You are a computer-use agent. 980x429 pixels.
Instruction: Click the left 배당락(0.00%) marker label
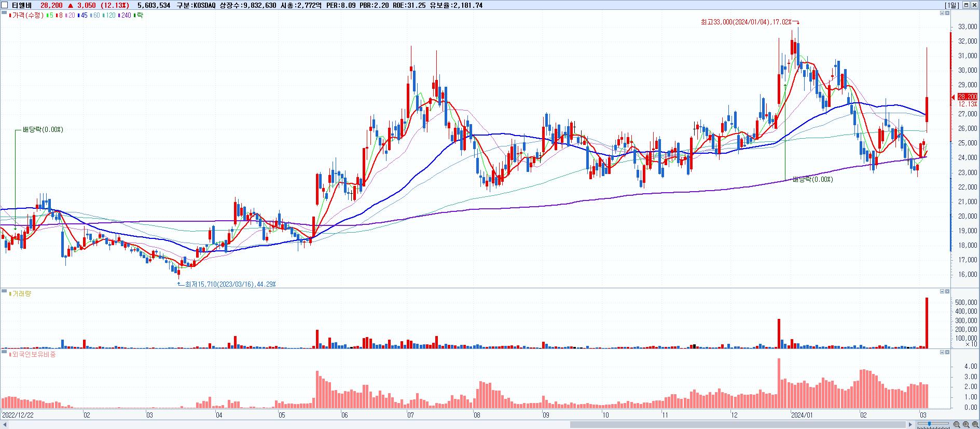(x=43, y=129)
